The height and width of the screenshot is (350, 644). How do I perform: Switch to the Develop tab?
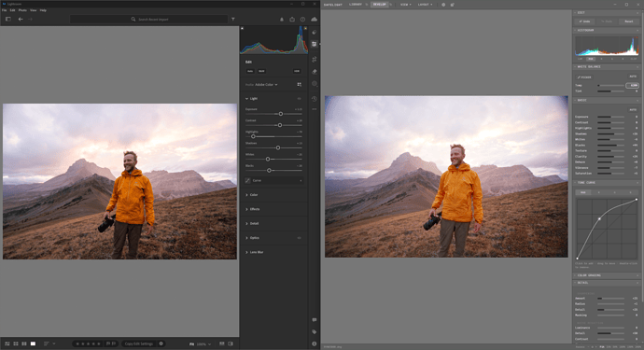pyautogui.click(x=380, y=5)
